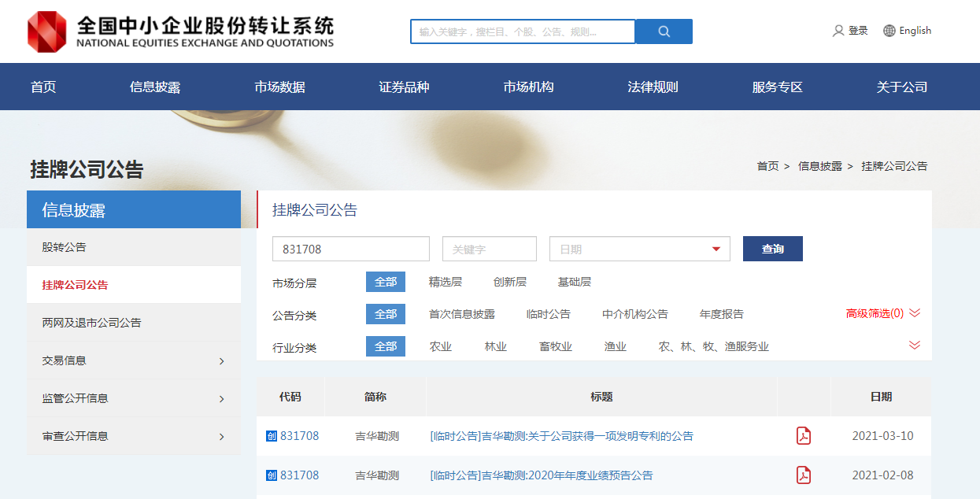The height and width of the screenshot is (499, 980).
Task: Open 关于公司获得一项发明专利的公告 link
Action: (561, 436)
